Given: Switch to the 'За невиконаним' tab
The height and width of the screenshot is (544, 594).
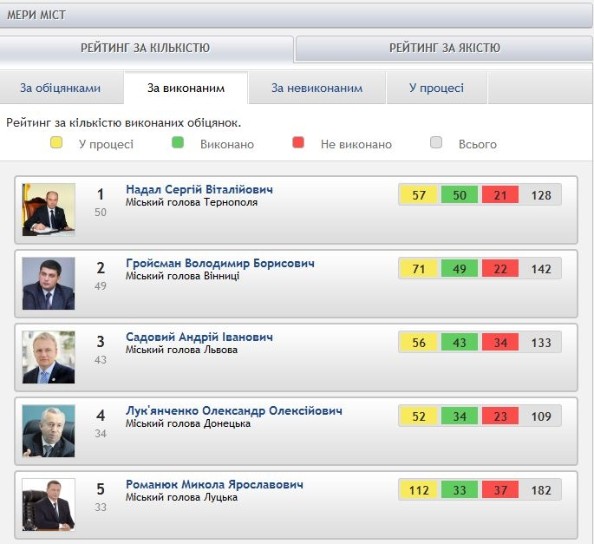Looking at the screenshot, I should 317,88.
